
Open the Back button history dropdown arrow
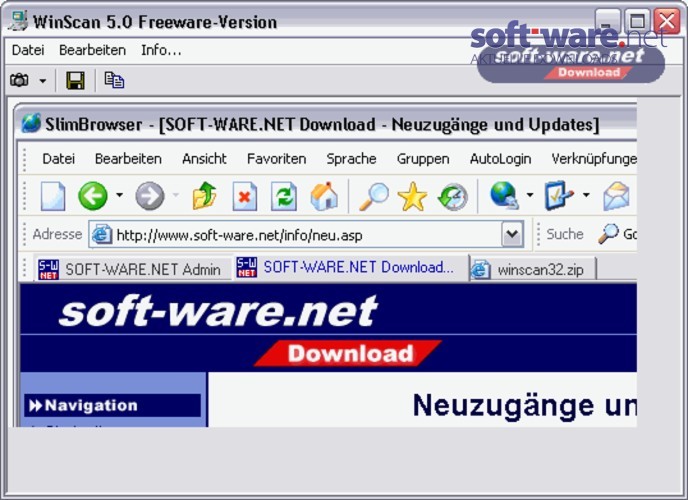coord(119,194)
